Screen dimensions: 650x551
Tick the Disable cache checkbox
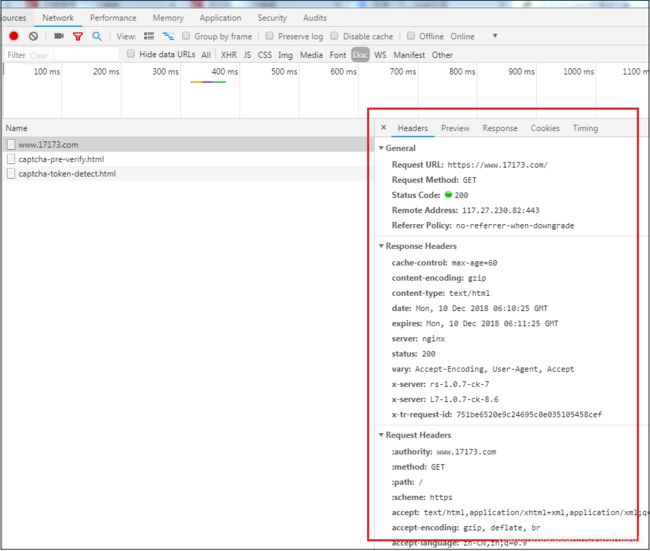(334, 36)
